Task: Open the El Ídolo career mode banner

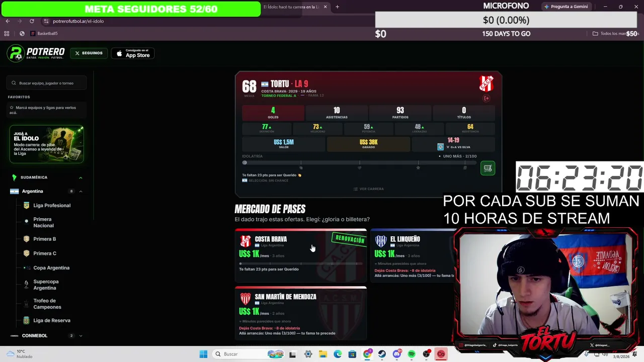Action: (46, 144)
